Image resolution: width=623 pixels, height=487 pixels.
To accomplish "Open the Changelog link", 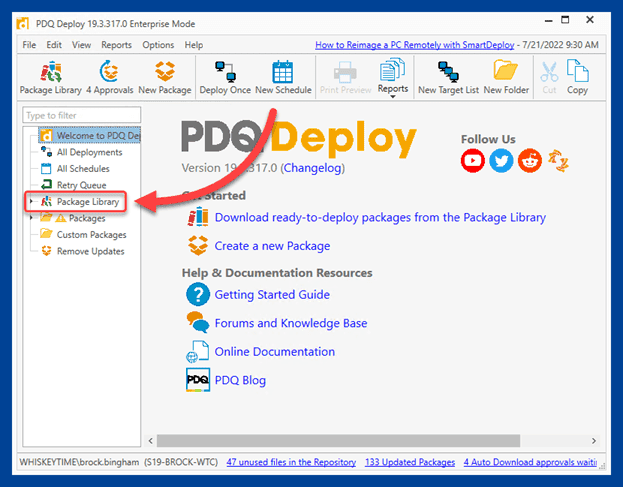I will click(312, 168).
